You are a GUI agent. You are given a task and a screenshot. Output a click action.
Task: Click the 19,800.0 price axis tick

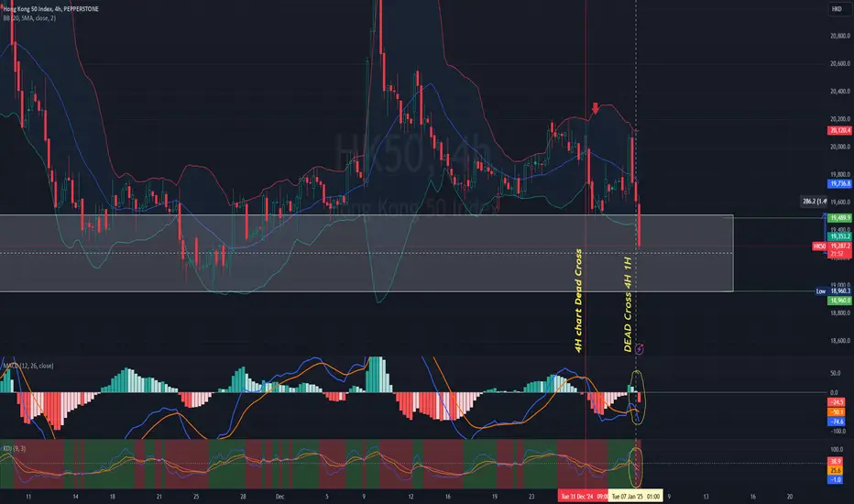pyautogui.click(x=840, y=175)
